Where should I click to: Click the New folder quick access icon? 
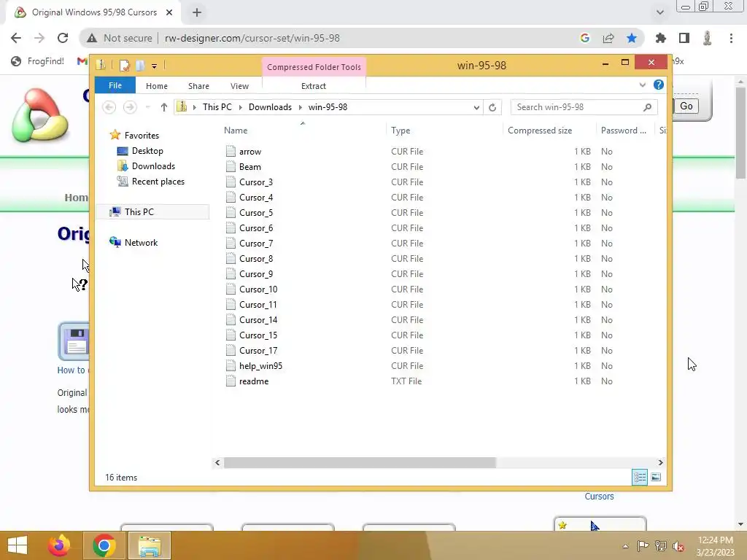(139, 65)
